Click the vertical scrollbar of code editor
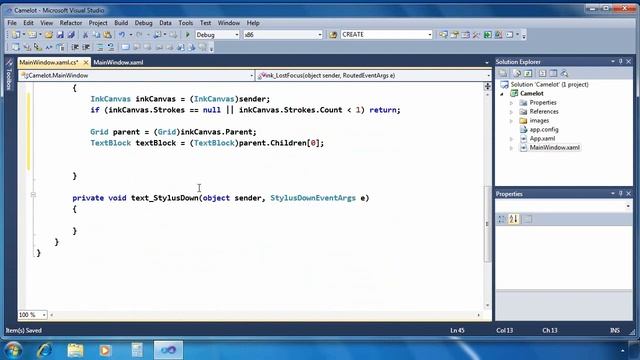 point(487,224)
